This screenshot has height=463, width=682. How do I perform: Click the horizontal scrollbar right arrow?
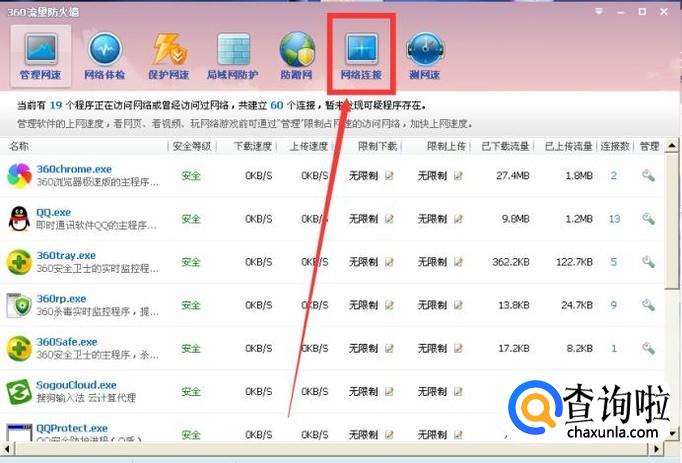(x=657, y=448)
